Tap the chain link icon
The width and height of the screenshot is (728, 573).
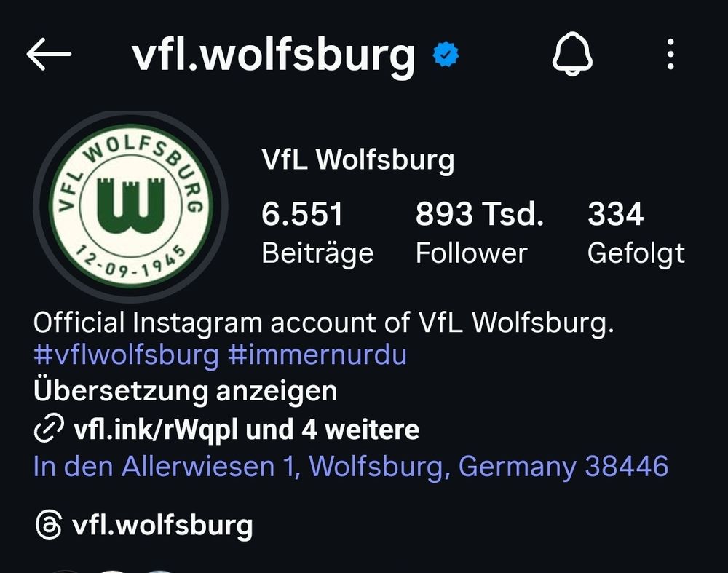point(49,427)
